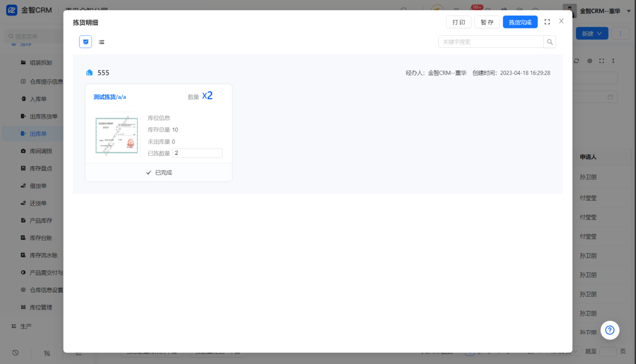Open 借货单 in the sidebar

[38, 186]
